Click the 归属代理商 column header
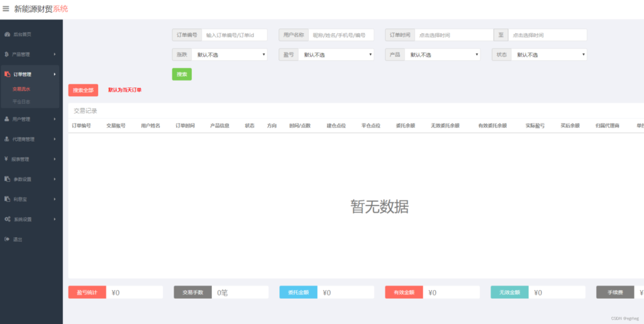 [608, 126]
